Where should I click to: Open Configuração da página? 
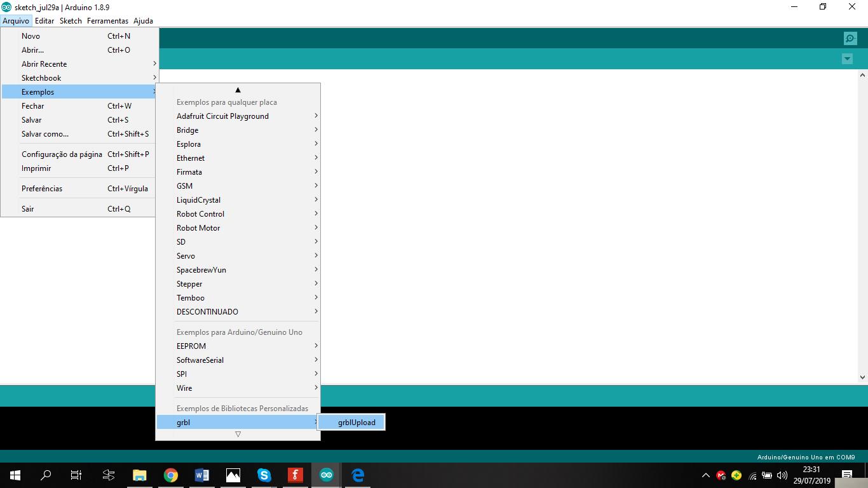pyautogui.click(x=79, y=154)
